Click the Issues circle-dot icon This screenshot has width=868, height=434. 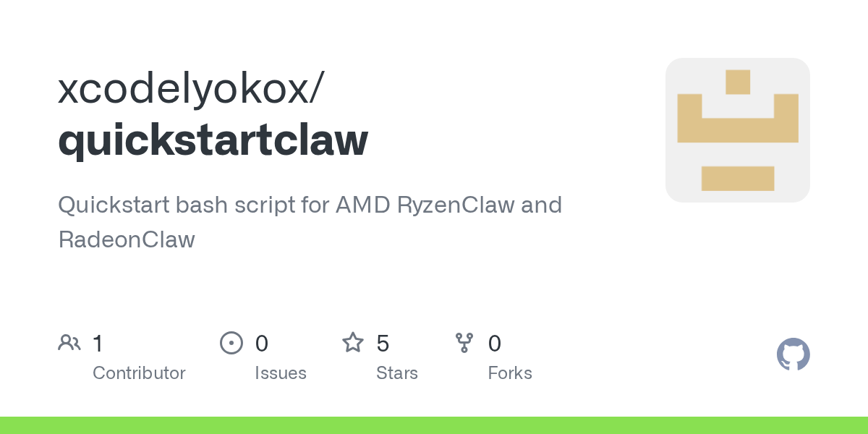(231, 343)
